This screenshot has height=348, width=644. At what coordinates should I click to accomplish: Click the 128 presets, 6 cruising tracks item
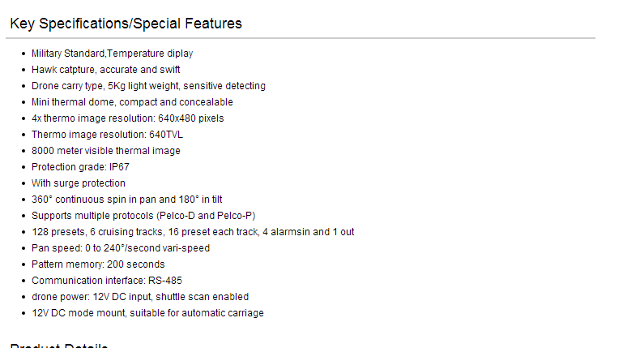193,232
